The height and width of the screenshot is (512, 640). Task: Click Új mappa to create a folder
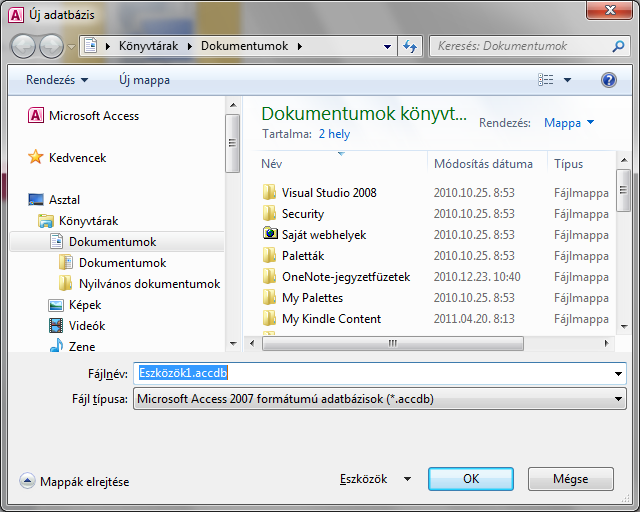(144, 80)
